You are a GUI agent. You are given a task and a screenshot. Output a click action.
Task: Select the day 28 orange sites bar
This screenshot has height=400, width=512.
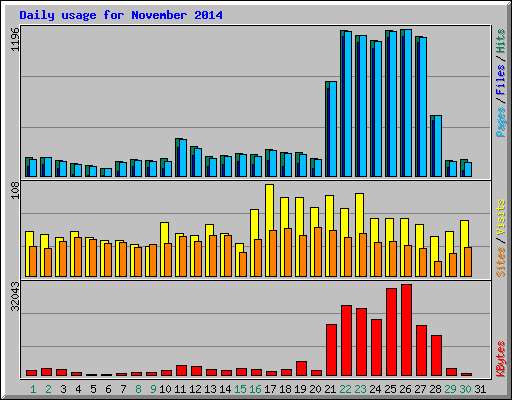(x=438, y=269)
